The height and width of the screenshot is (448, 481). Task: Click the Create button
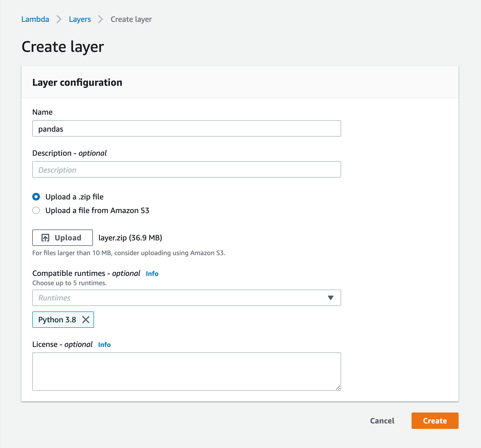pyautogui.click(x=435, y=421)
